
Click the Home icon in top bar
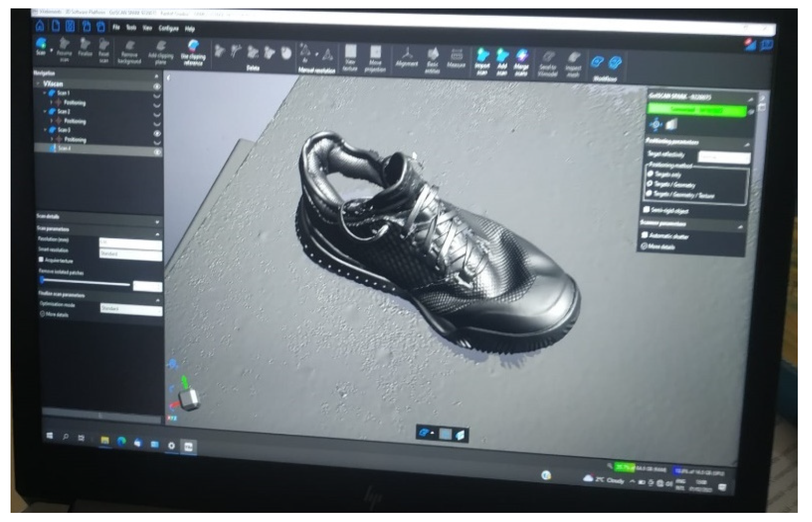click(40, 26)
